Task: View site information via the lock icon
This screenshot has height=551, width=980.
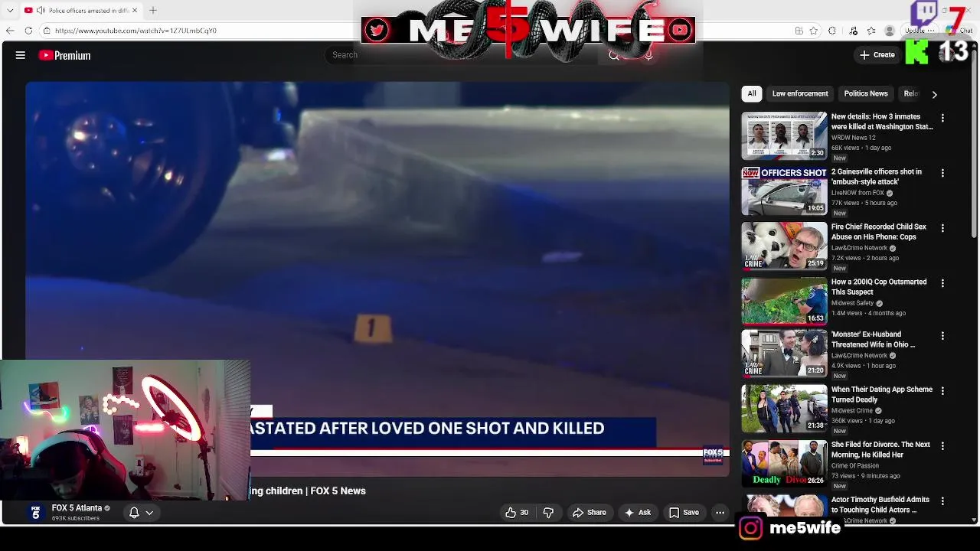Action: pos(47,31)
